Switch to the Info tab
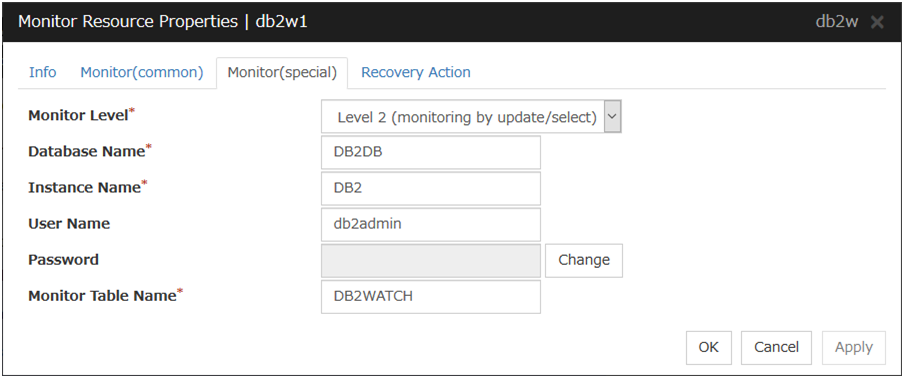The height and width of the screenshot is (378, 904). click(x=43, y=73)
